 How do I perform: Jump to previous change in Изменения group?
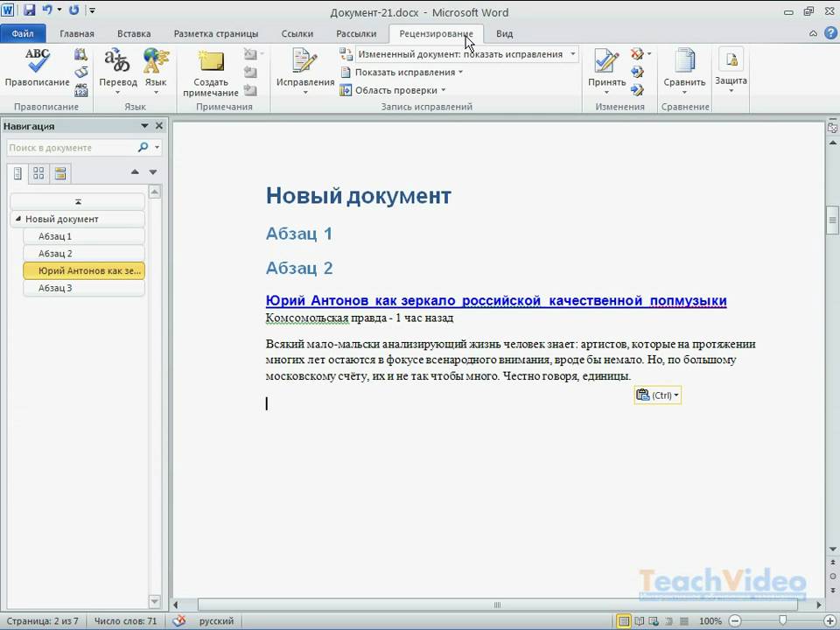point(637,72)
